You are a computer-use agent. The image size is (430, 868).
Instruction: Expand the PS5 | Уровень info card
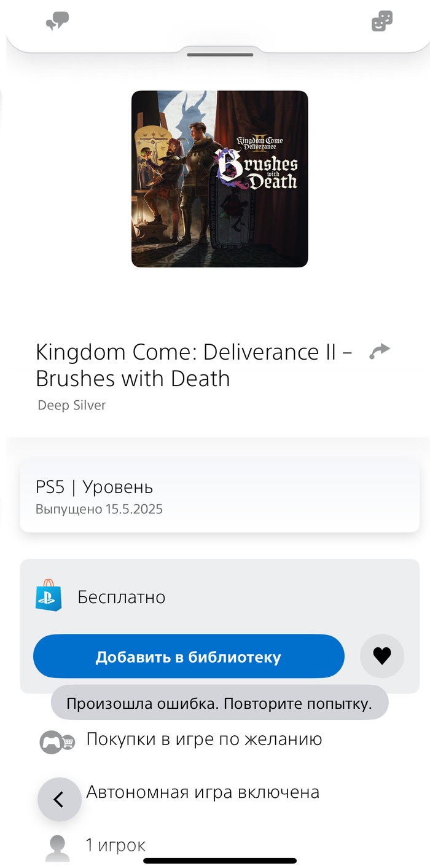click(219, 497)
